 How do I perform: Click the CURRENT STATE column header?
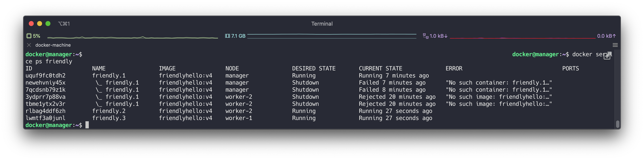(x=381, y=68)
